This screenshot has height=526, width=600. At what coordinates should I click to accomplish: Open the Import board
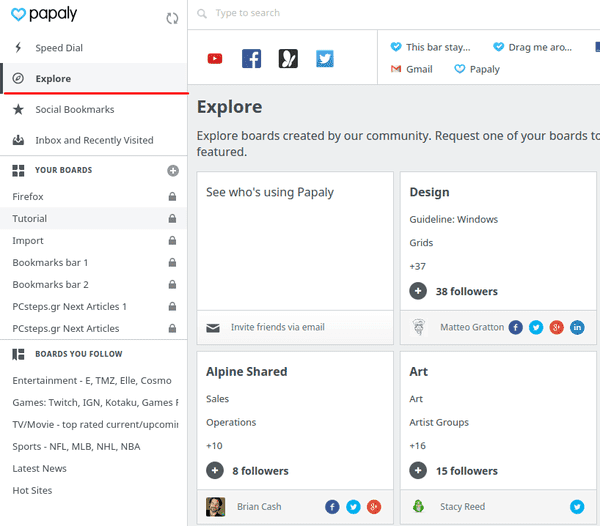28,241
